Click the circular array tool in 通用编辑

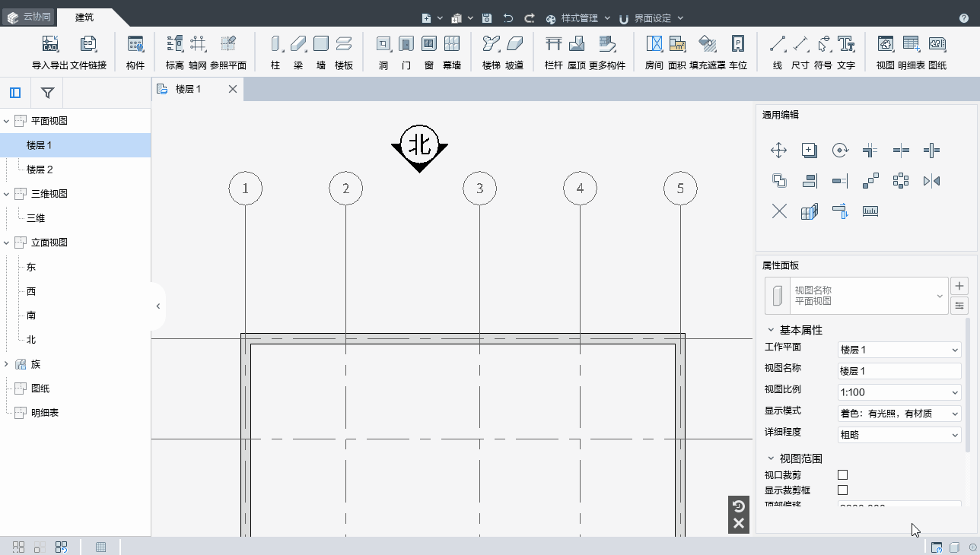901,181
